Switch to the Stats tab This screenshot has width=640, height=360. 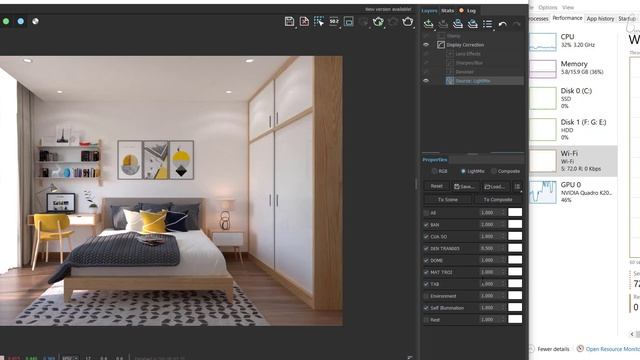[447, 11]
